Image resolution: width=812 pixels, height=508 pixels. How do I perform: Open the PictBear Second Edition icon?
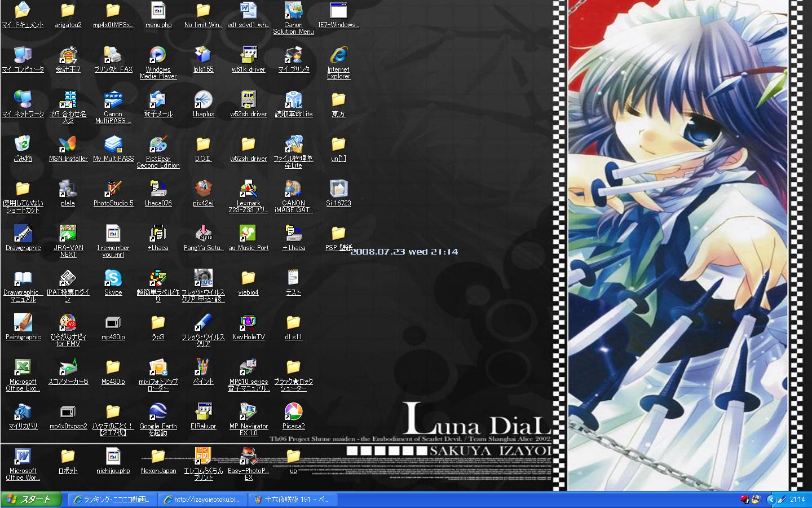(x=158, y=144)
